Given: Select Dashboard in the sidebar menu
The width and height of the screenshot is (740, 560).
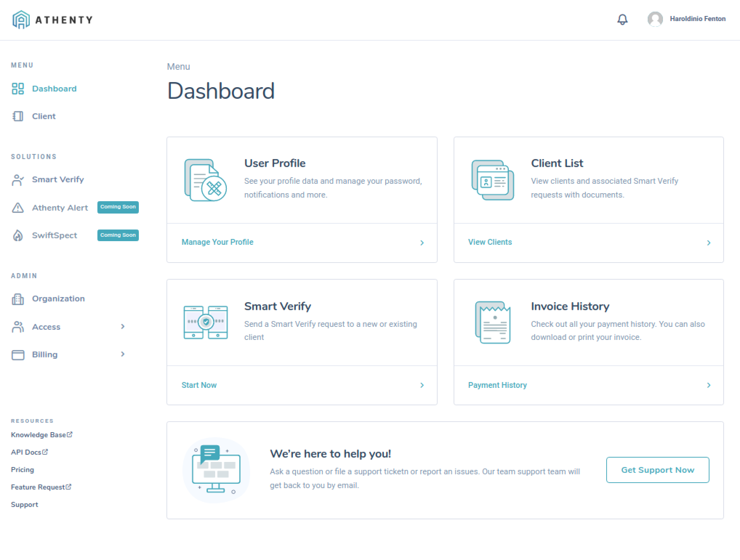Looking at the screenshot, I should pyautogui.click(x=55, y=88).
